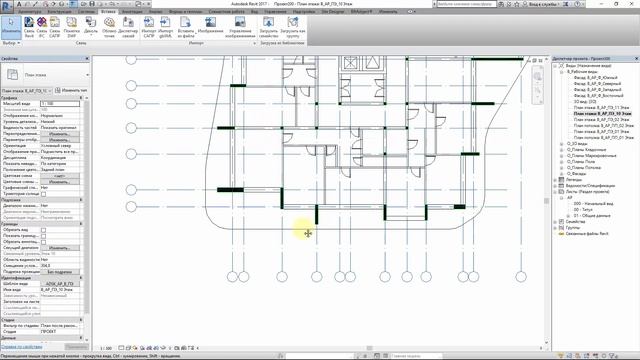
Task: Switch to the Structure (Конструкция) ribbon tab
Action: click(x=59, y=11)
